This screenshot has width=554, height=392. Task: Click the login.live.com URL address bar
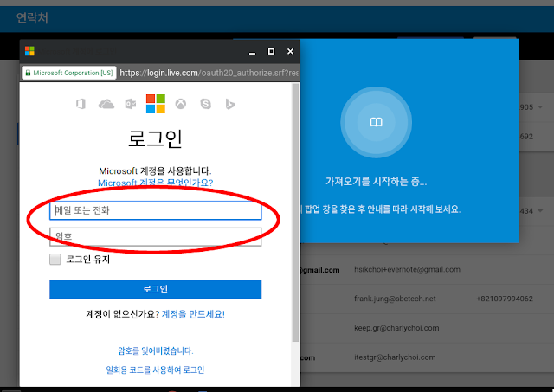pos(209,73)
